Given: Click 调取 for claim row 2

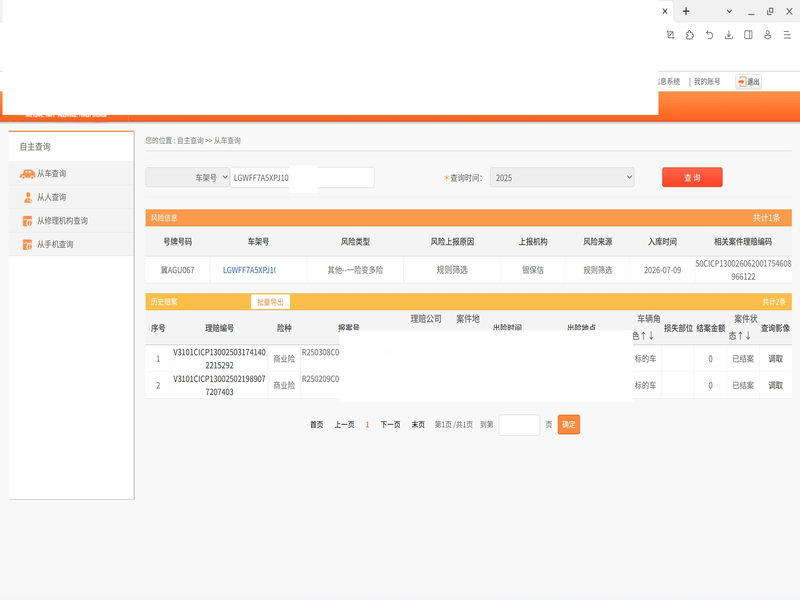Looking at the screenshot, I should pyautogui.click(x=776, y=385).
